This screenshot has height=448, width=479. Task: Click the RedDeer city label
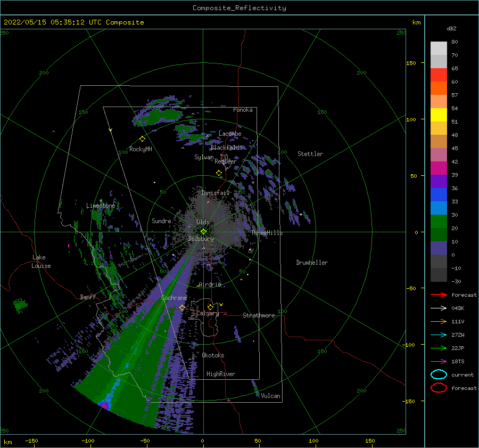click(226, 161)
